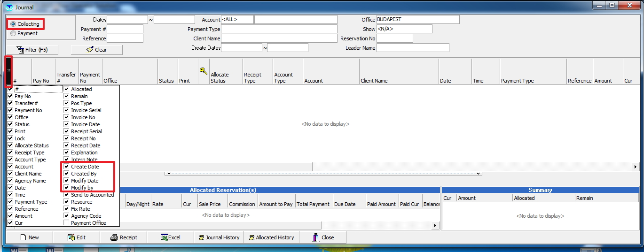
Task: Open Allocated History
Action: pyautogui.click(x=271, y=237)
